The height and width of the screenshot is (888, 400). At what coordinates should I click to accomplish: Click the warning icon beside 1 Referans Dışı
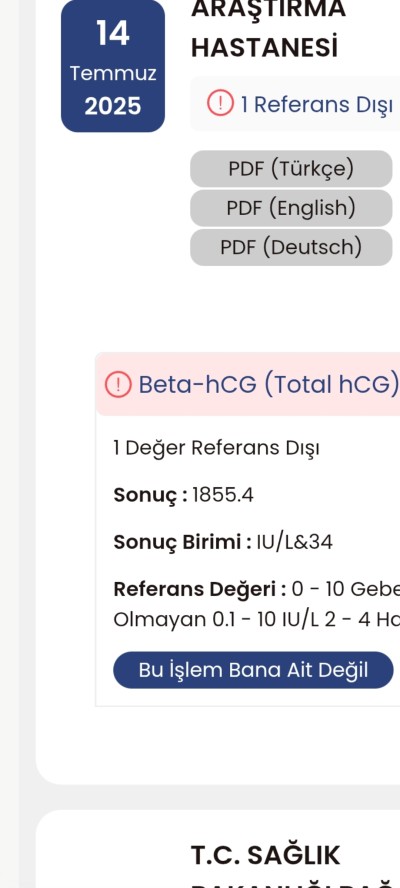220,104
